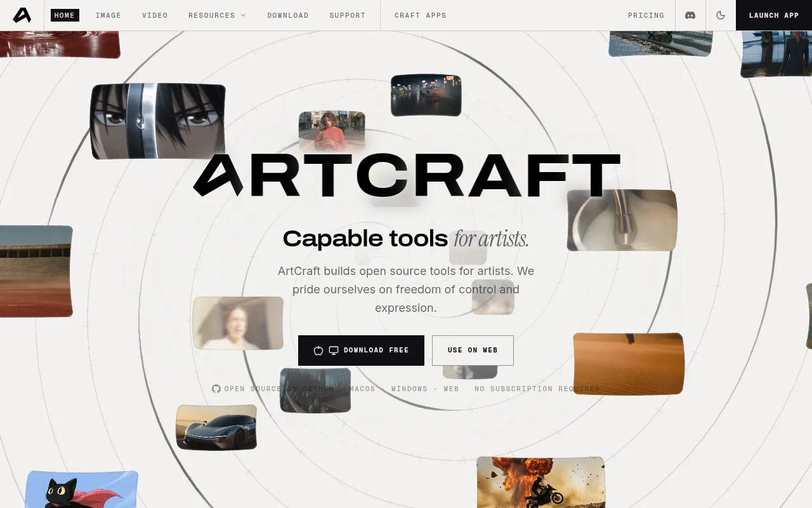Click the "No Subscription Required" text
Viewport: 812px width, 508px height.
(537, 389)
